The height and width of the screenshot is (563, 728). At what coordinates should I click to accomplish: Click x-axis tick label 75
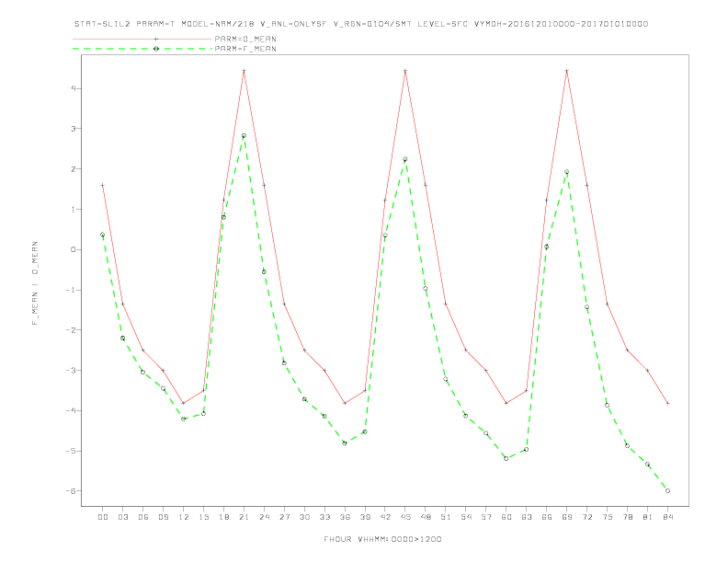click(x=608, y=517)
